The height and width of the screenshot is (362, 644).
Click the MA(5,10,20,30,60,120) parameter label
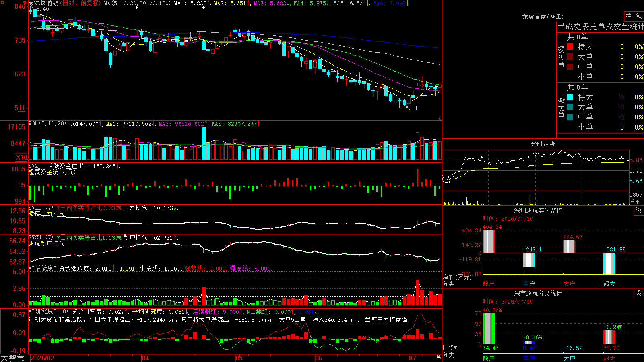tap(138, 3)
